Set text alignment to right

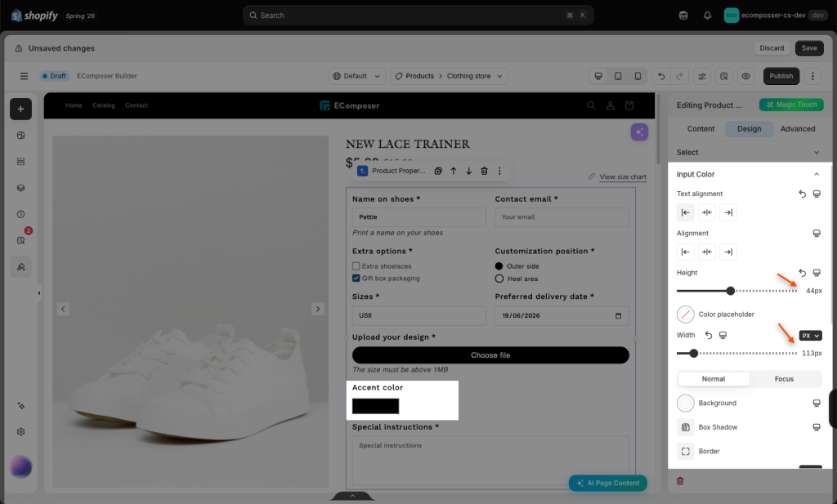point(728,212)
